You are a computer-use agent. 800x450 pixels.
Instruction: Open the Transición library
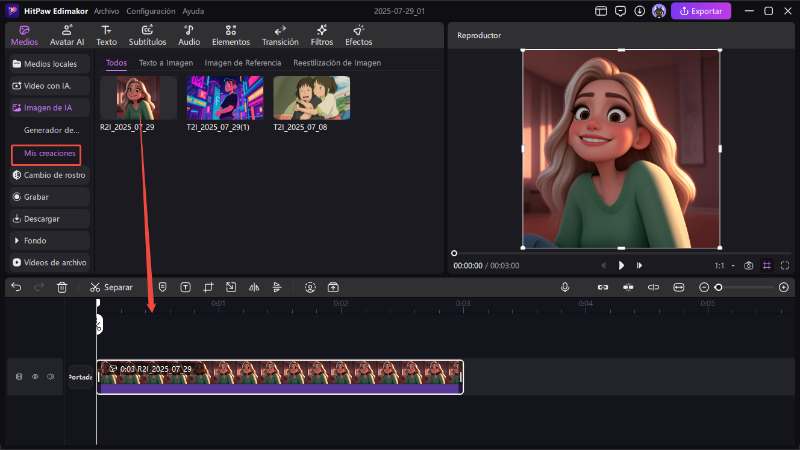[x=280, y=36]
